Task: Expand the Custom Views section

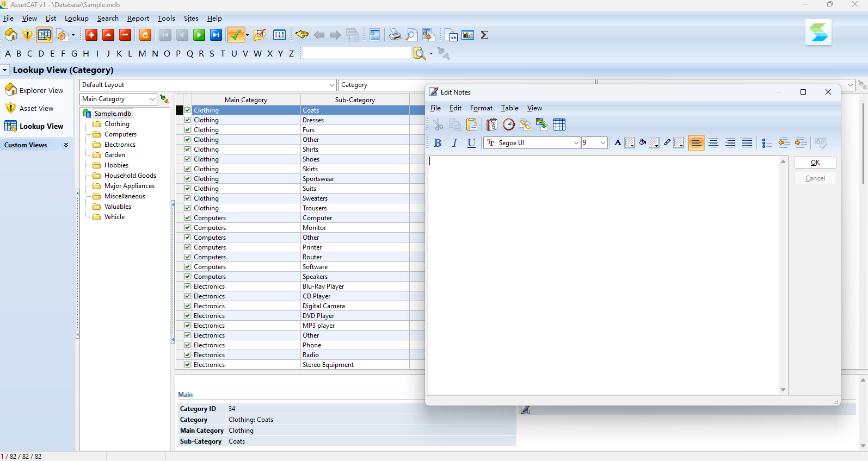Action: [66, 145]
